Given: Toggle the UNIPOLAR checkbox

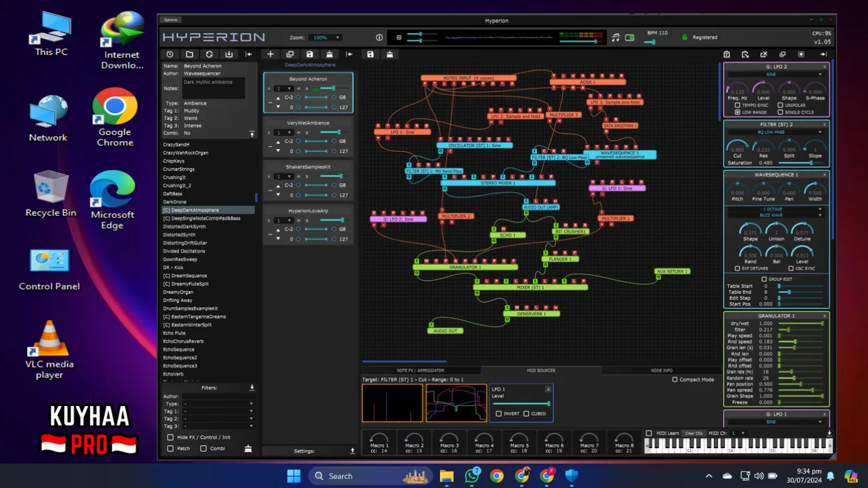Looking at the screenshot, I should (x=781, y=105).
